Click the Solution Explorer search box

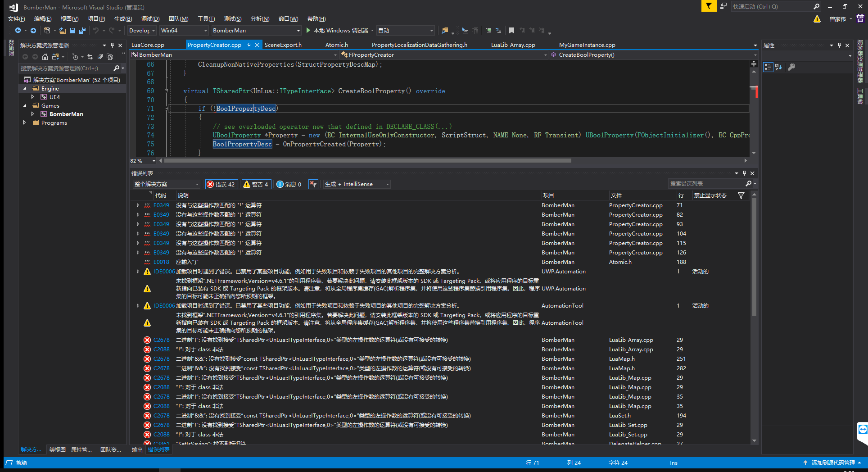coord(68,68)
